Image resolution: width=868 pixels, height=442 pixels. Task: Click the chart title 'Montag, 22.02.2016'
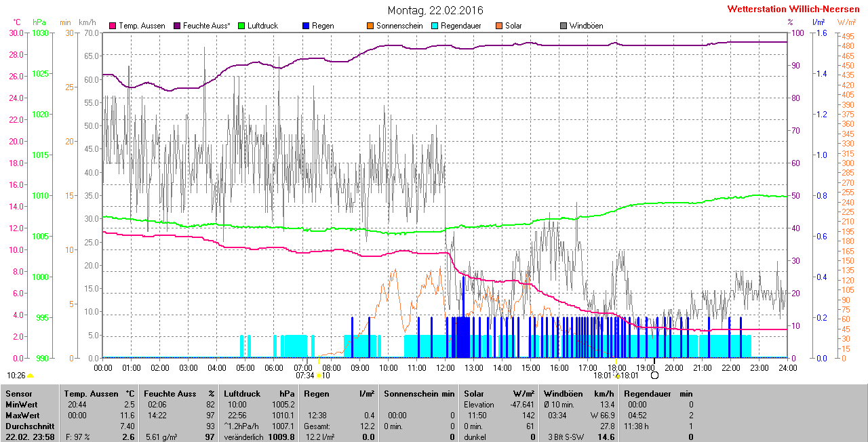[435, 10]
